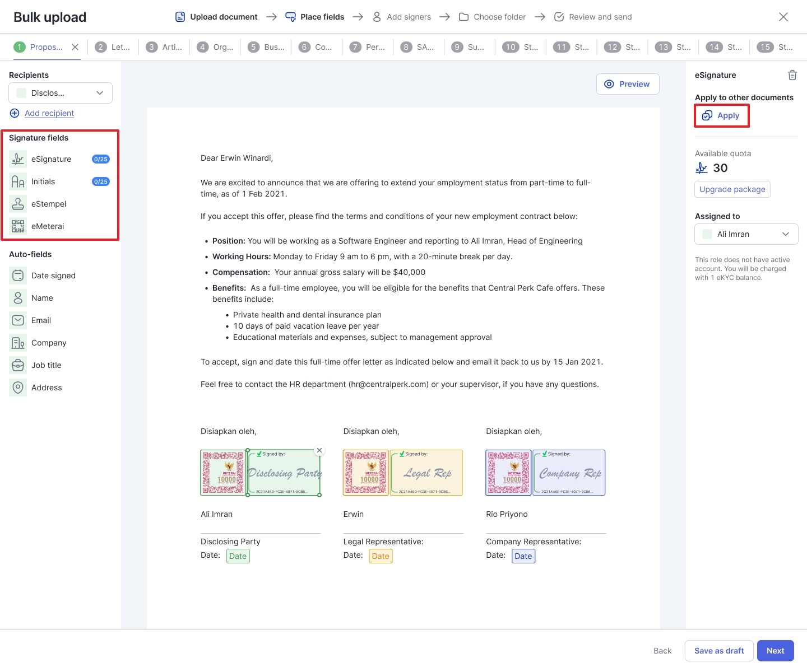Select the eStempel signature field
This screenshot has width=807, height=672.
tap(49, 203)
